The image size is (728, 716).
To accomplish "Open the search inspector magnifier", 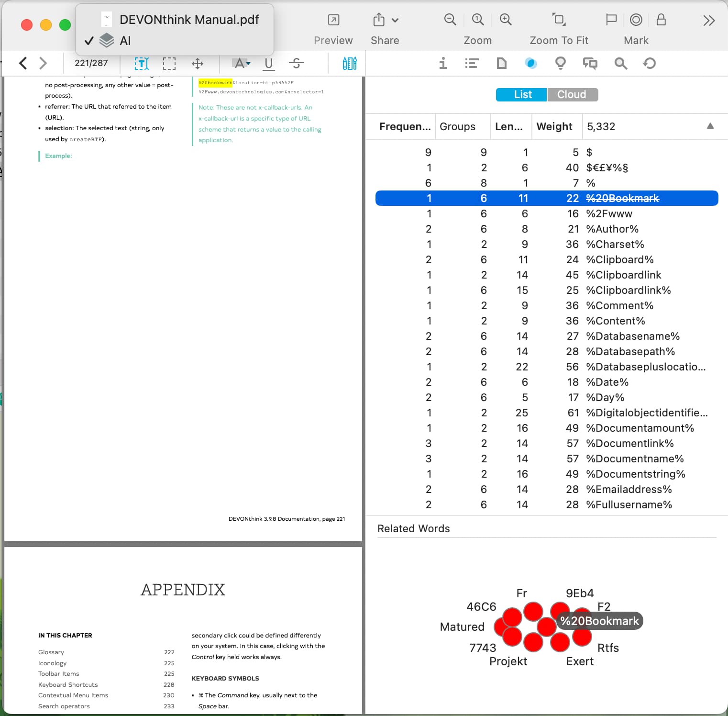I will pos(620,63).
